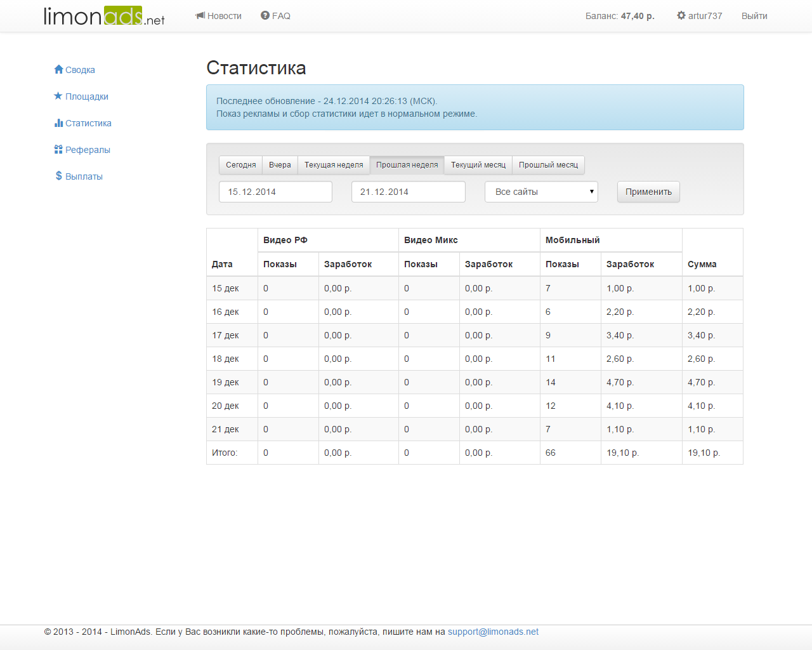Expand the Все сайты dropdown

tap(541, 192)
